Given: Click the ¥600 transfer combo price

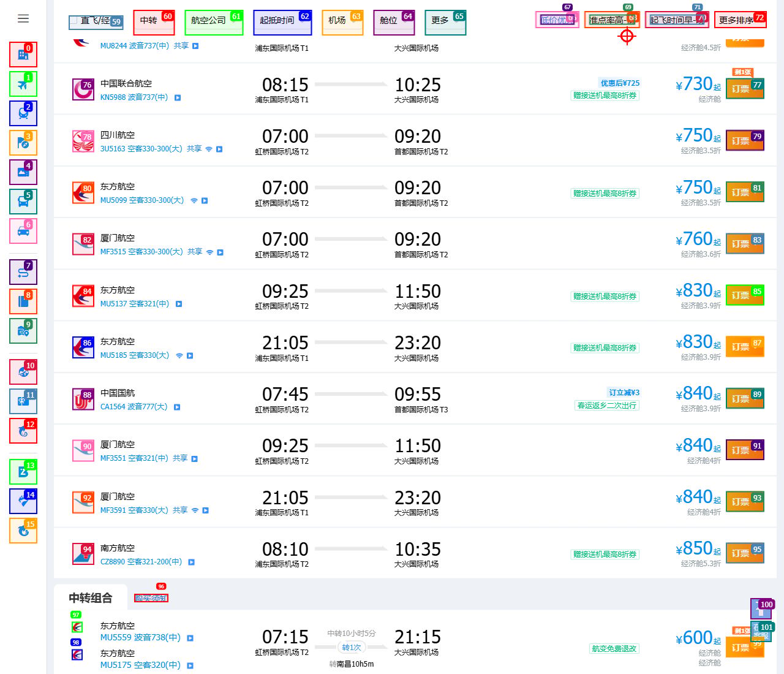Looking at the screenshot, I should 698,638.
